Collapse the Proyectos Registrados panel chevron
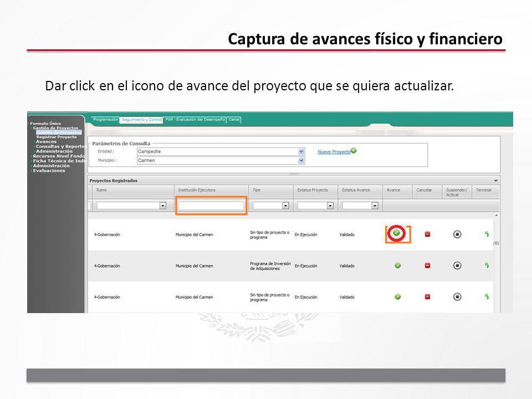 tap(495, 181)
